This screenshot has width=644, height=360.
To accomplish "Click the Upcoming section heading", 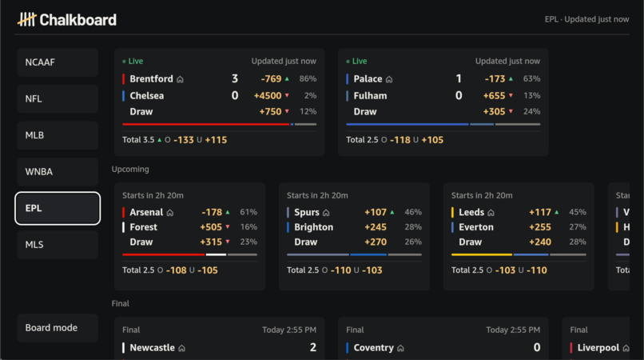I will pyautogui.click(x=130, y=169).
